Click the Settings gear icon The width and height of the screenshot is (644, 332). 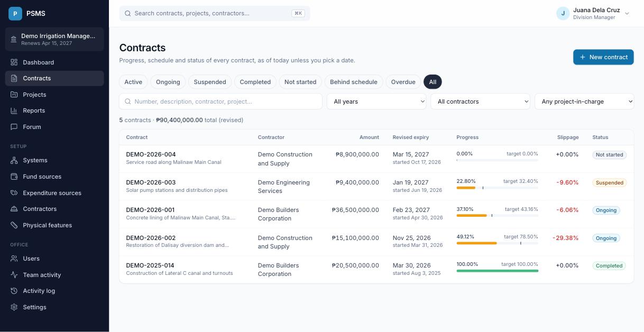(x=14, y=307)
